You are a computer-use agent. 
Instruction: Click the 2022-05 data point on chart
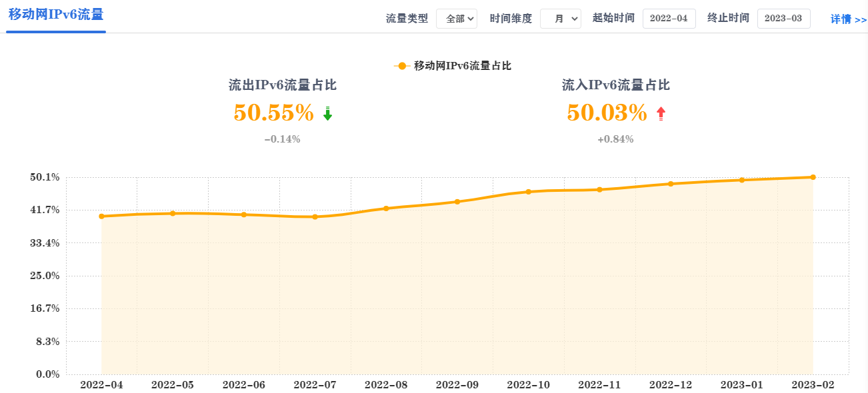click(x=173, y=213)
